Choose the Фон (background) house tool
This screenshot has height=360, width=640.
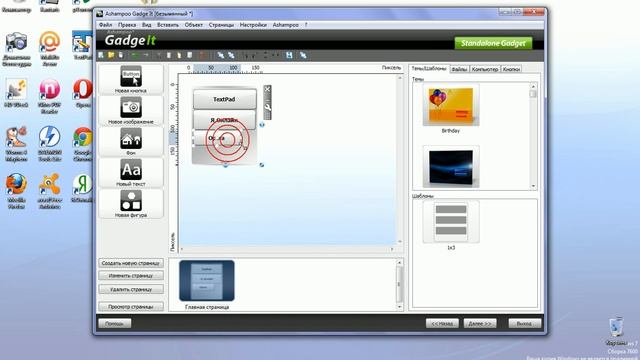coord(131,142)
